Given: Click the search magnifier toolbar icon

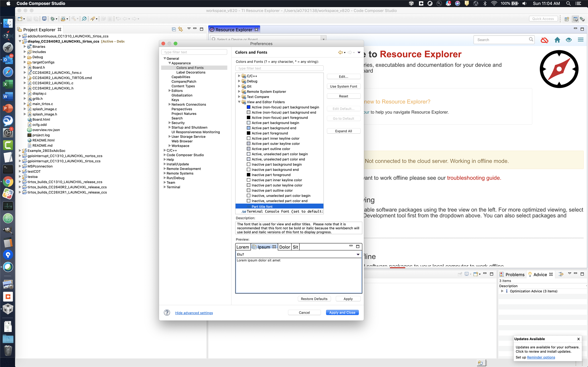Looking at the screenshot, I should (84, 19).
